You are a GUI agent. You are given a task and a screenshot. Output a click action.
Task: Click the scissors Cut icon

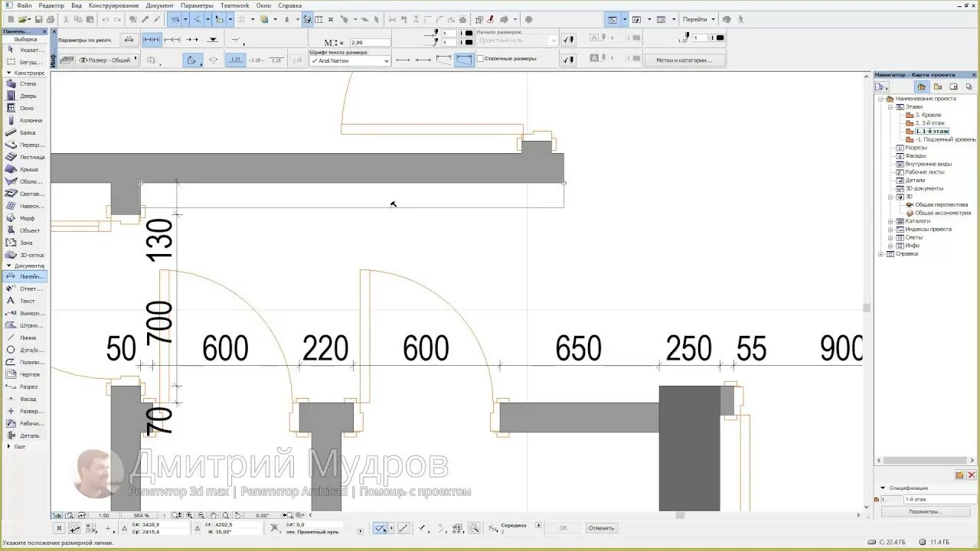click(x=67, y=19)
